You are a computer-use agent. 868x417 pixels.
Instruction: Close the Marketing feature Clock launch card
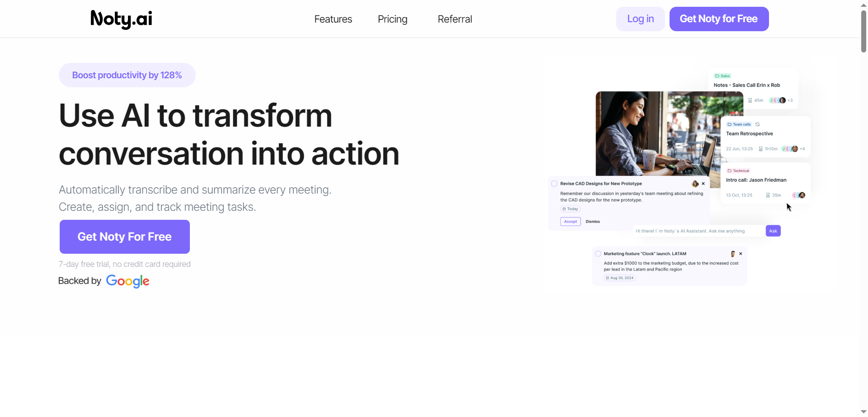[x=741, y=254]
